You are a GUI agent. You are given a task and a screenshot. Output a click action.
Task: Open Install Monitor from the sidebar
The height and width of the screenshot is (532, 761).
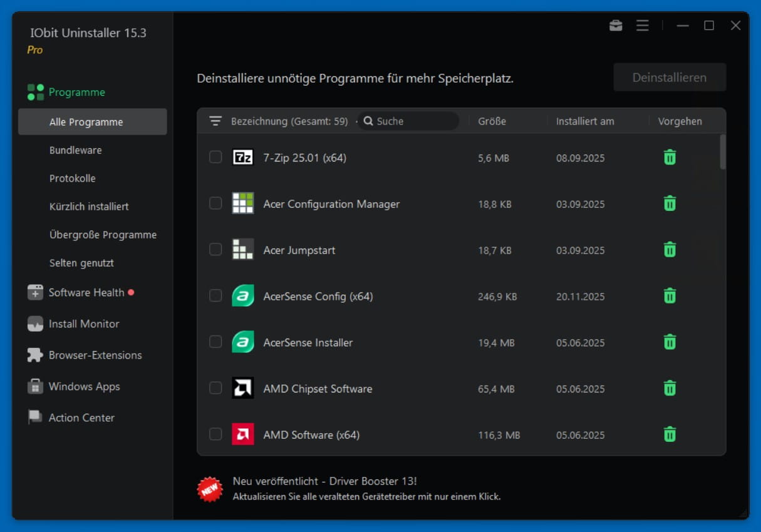click(84, 324)
